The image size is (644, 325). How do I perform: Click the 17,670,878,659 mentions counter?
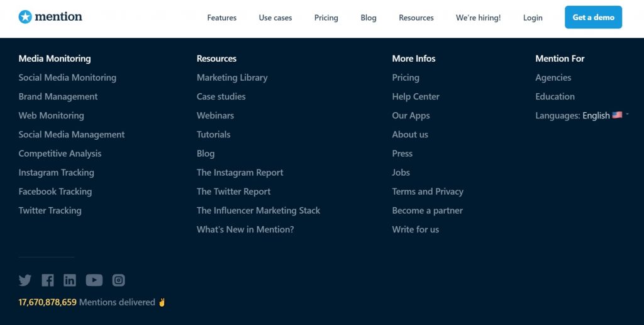point(48,302)
